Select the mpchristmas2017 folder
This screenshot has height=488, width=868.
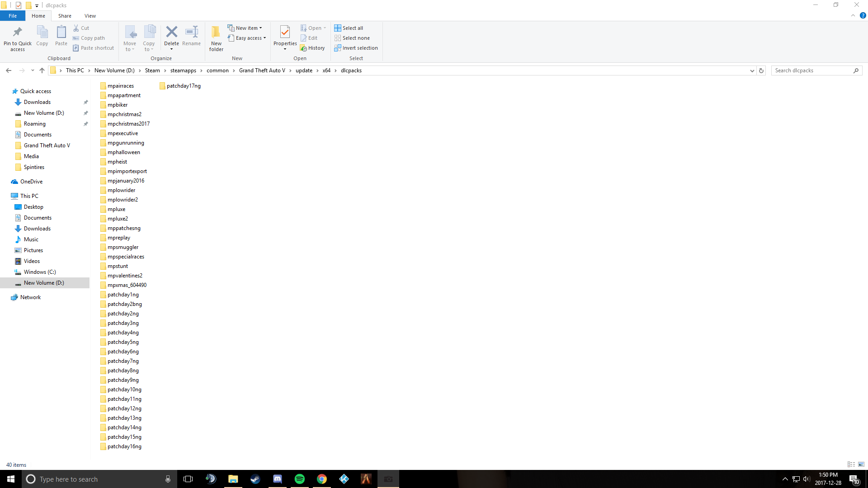click(x=125, y=124)
